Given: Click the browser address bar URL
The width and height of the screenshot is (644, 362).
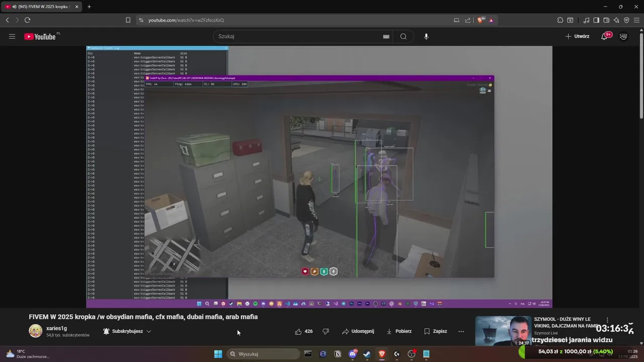Looking at the screenshot, I should 186,20.
